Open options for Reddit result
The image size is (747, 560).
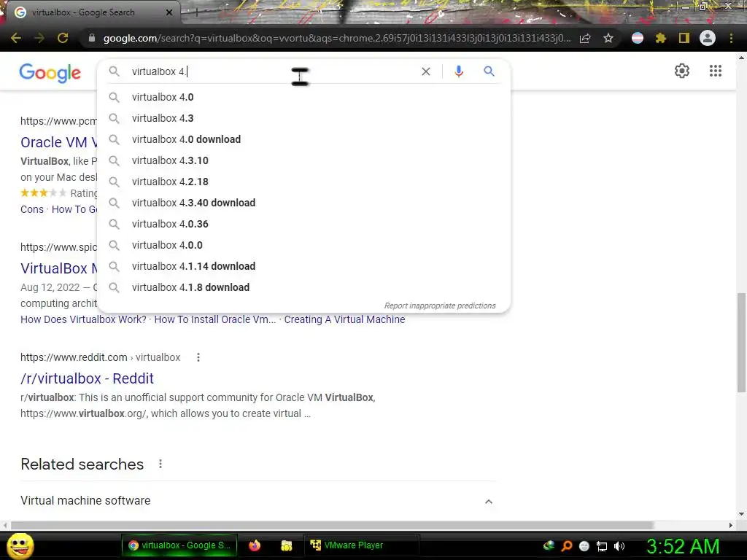point(198,357)
